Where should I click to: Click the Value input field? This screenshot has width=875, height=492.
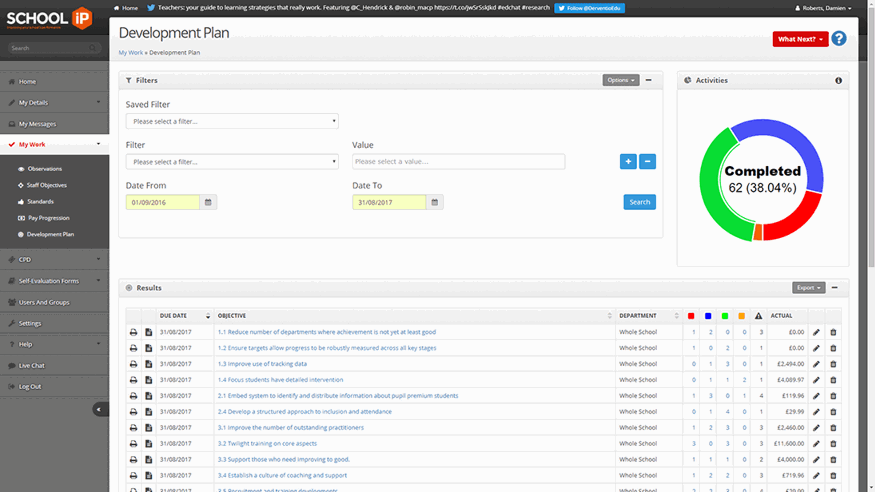tap(458, 162)
